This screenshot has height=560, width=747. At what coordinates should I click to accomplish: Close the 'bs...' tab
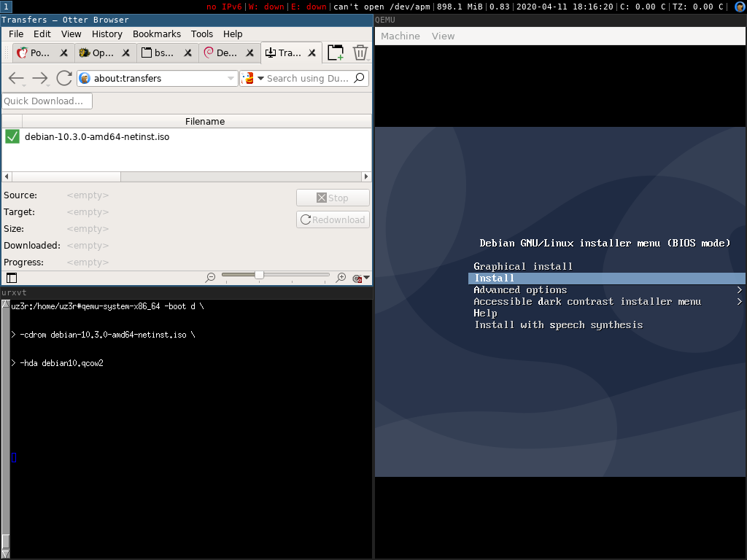187,52
